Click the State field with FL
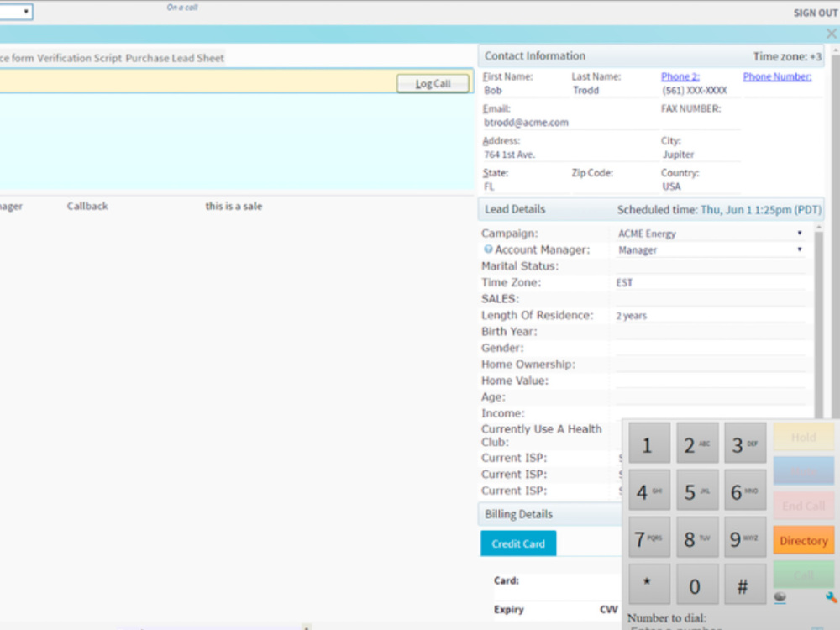Image resolution: width=840 pixels, height=630 pixels. pyautogui.click(x=525, y=187)
